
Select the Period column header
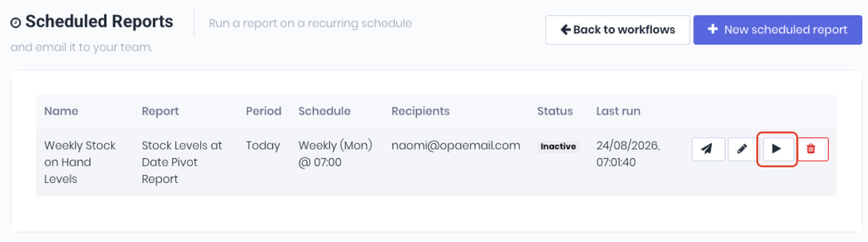263,111
